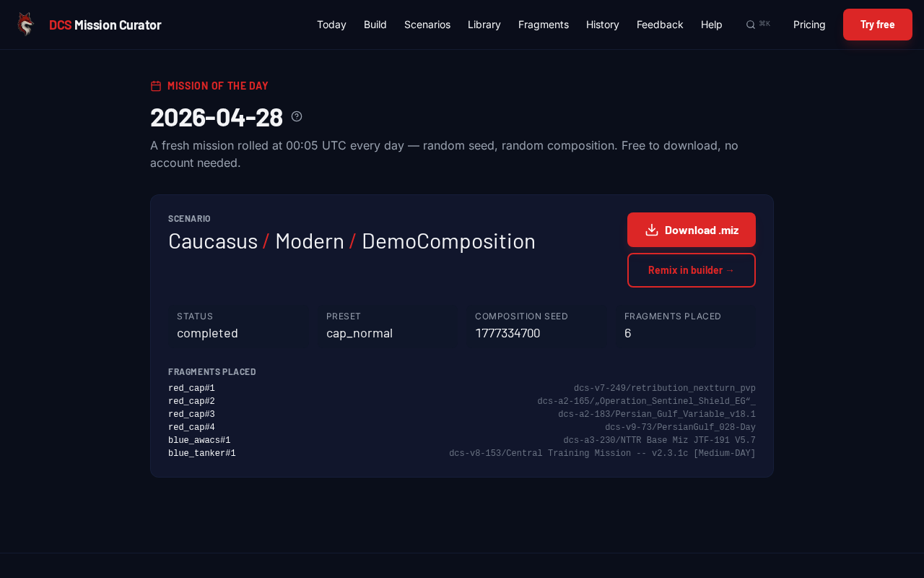Click the 'MISSION OF THE DAY' label
Screen dimensions: 924x578
coord(218,86)
